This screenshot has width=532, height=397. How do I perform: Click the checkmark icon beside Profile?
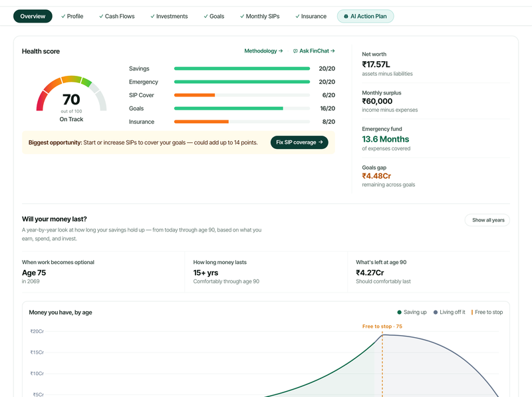63,16
